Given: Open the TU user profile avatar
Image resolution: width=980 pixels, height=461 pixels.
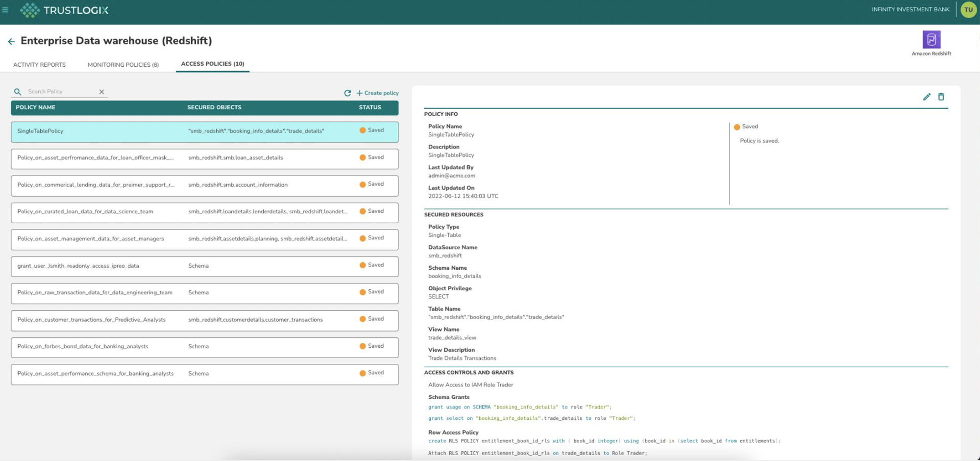Looking at the screenshot, I should (x=968, y=9).
